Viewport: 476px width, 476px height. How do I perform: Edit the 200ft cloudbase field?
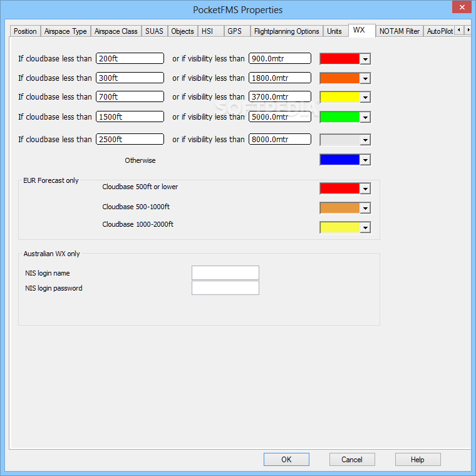coord(130,58)
